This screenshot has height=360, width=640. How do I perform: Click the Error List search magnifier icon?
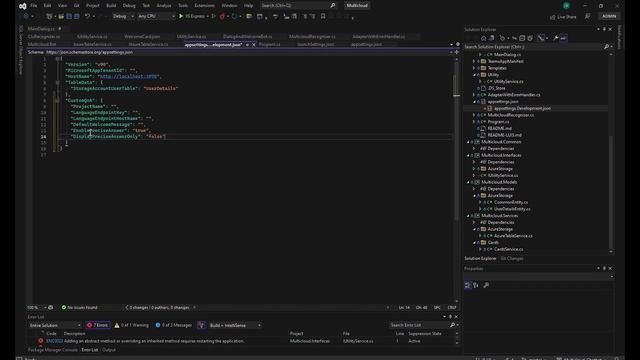[x=452, y=325]
